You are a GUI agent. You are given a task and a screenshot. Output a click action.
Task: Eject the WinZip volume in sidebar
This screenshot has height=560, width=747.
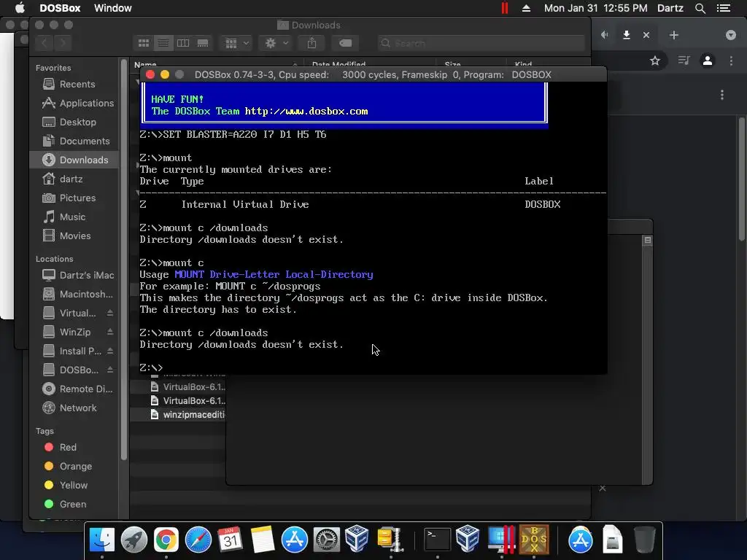(x=110, y=332)
